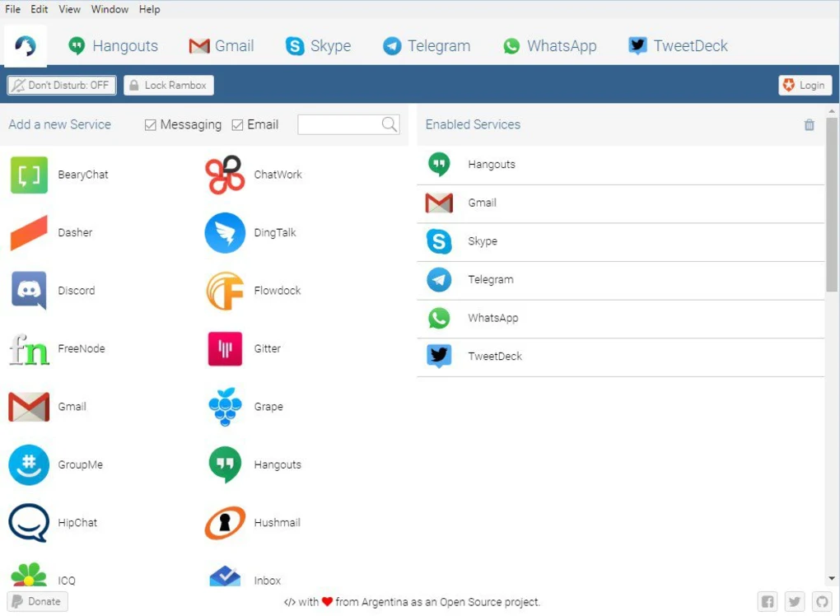
Task: Switch to the Telegram tab
Action: 427,46
